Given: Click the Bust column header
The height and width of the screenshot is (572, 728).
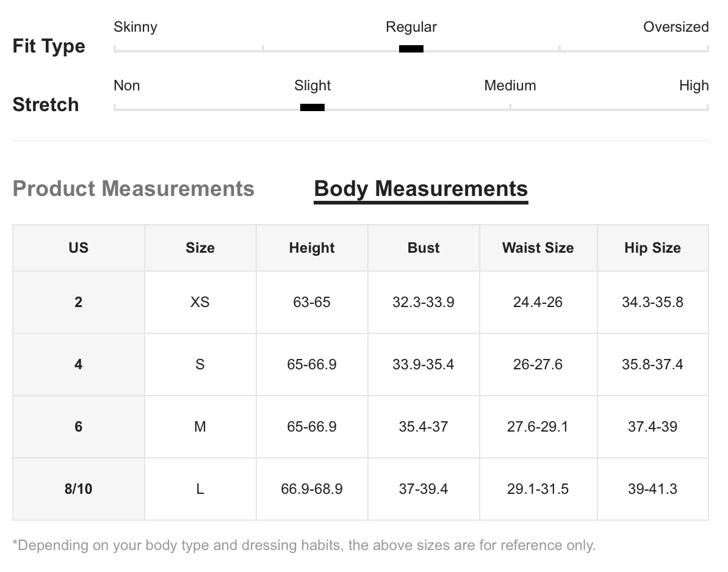Looking at the screenshot, I should click(423, 248).
